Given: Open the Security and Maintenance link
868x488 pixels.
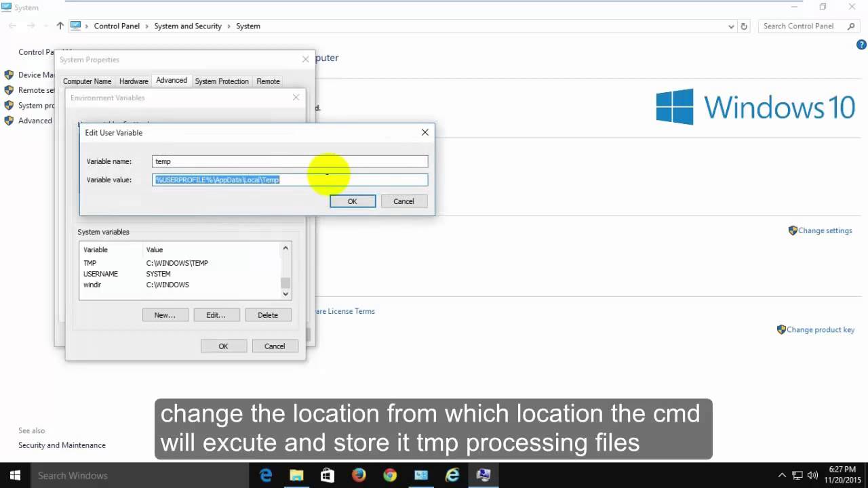Looking at the screenshot, I should pyautogui.click(x=62, y=445).
